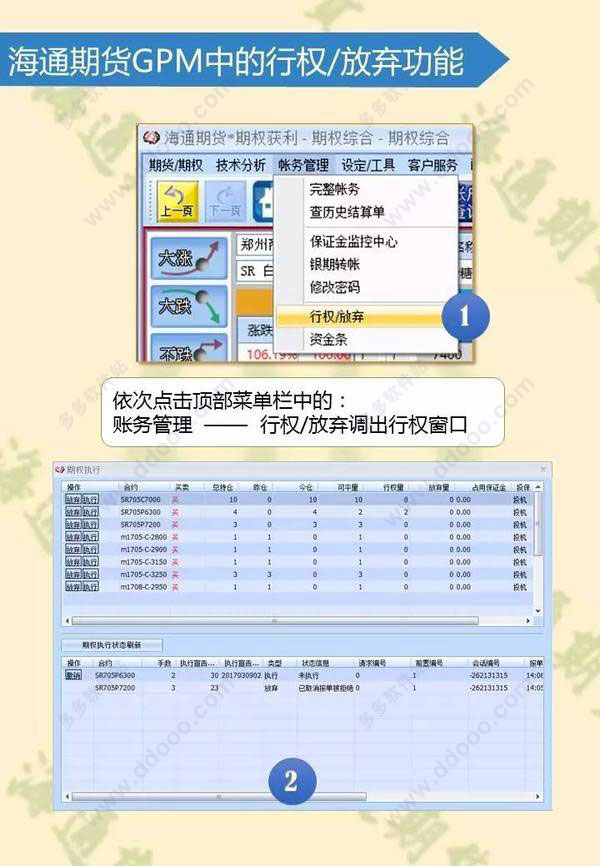Open 保证金监控中心 menu entry
The image size is (600, 866).
coord(353,241)
